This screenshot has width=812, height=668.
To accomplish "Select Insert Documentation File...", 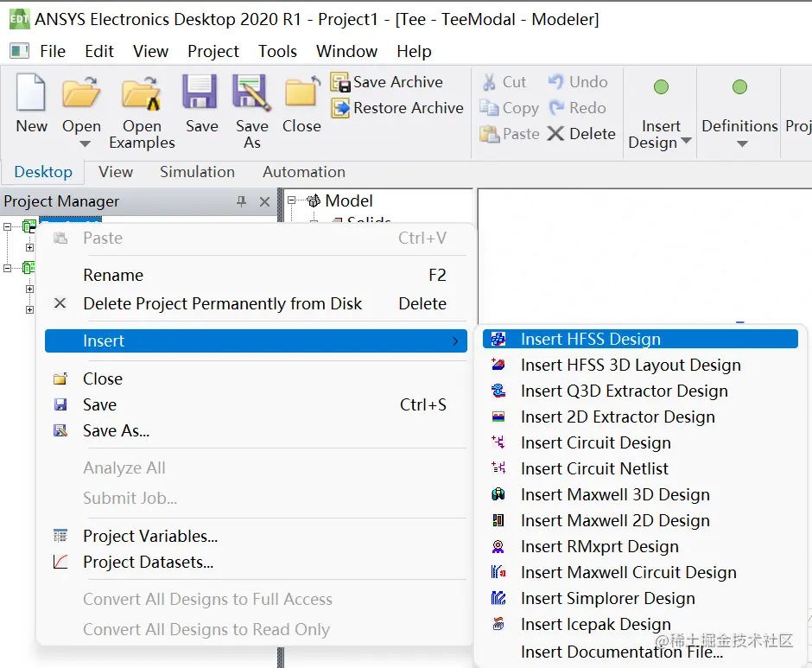I will pyautogui.click(x=640, y=652).
